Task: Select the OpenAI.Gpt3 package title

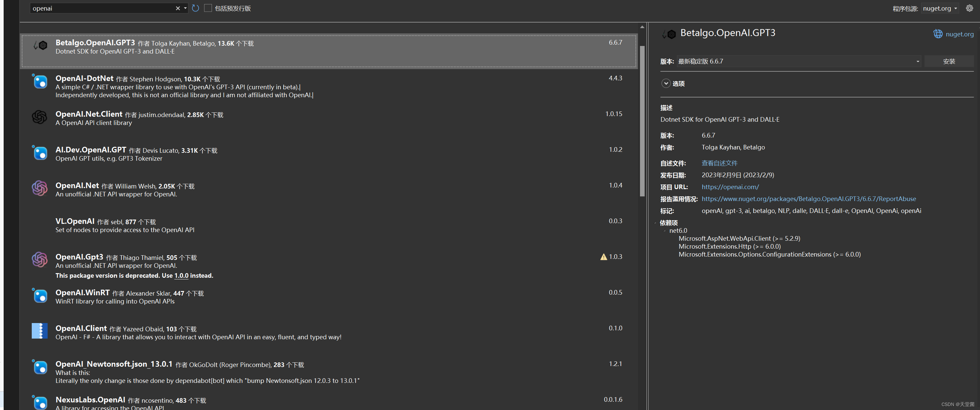Action: [79, 257]
